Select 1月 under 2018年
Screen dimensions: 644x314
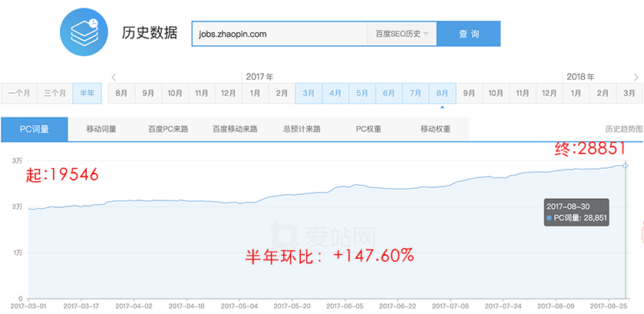pyautogui.click(x=576, y=94)
